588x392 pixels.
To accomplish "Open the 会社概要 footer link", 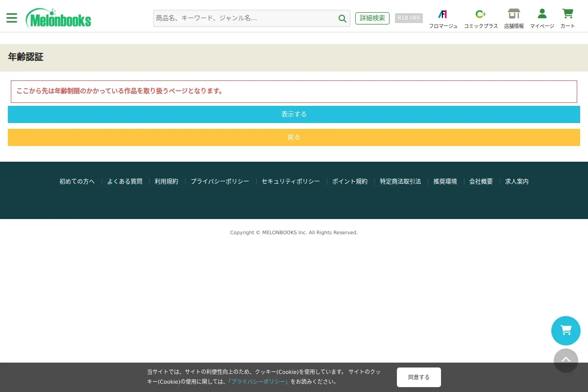I will [x=481, y=181].
